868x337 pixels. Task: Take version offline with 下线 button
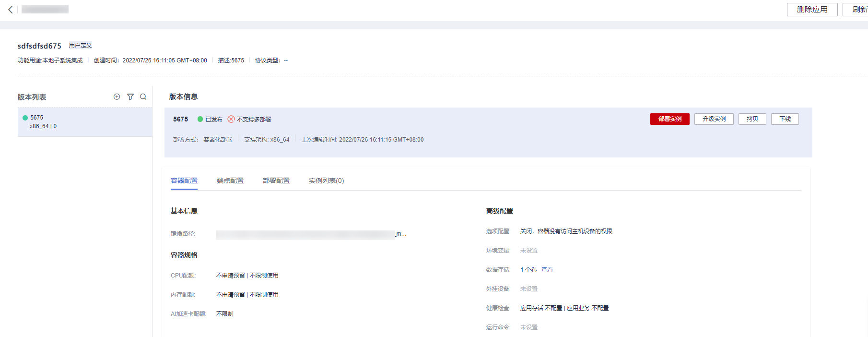(x=785, y=119)
